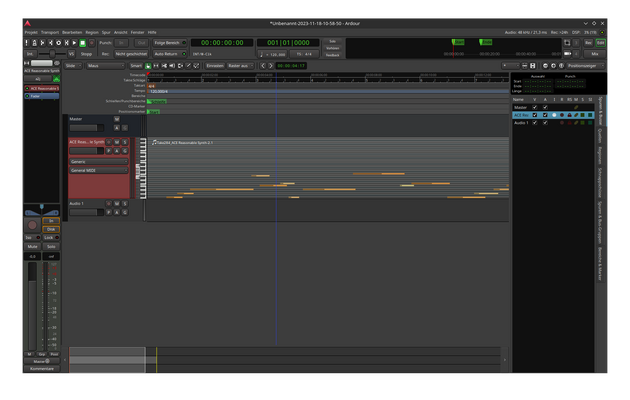Select the Grab mode hand tool

click(x=148, y=65)
